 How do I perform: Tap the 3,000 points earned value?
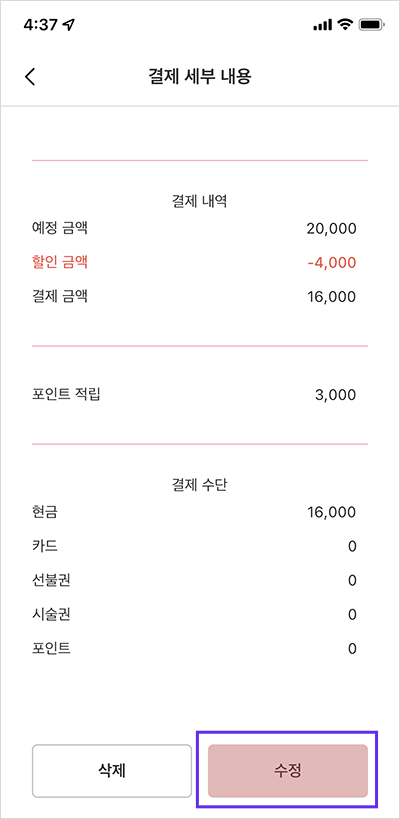click(336, 395)
